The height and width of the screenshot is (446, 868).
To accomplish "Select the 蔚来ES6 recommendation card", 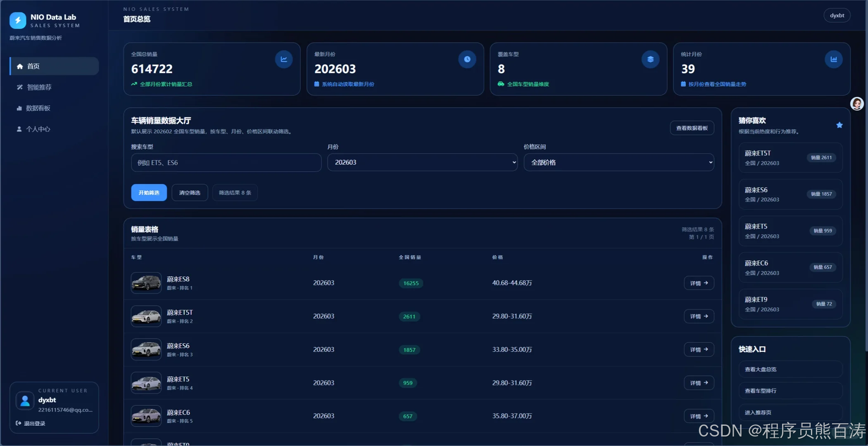I will (790, 194).
